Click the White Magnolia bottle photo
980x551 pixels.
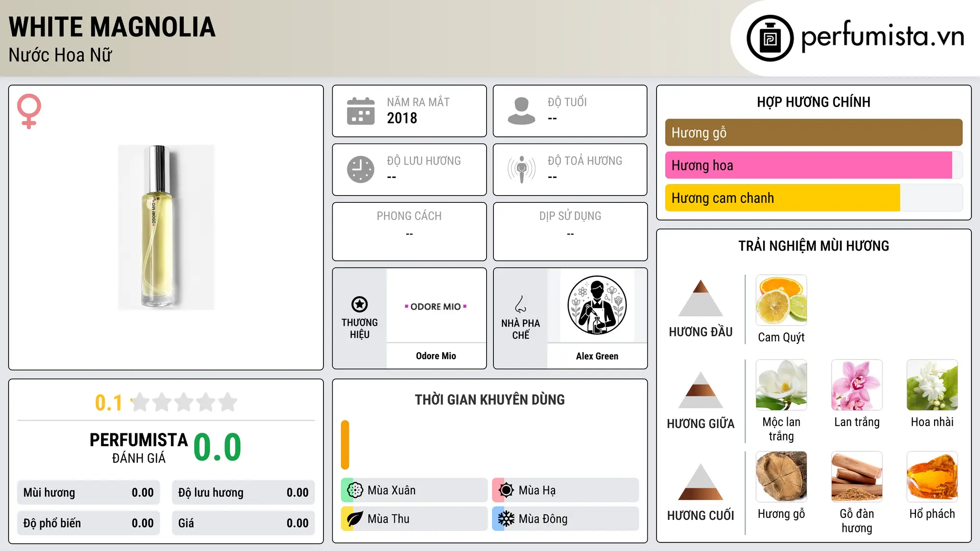click(x=166, y=227)
